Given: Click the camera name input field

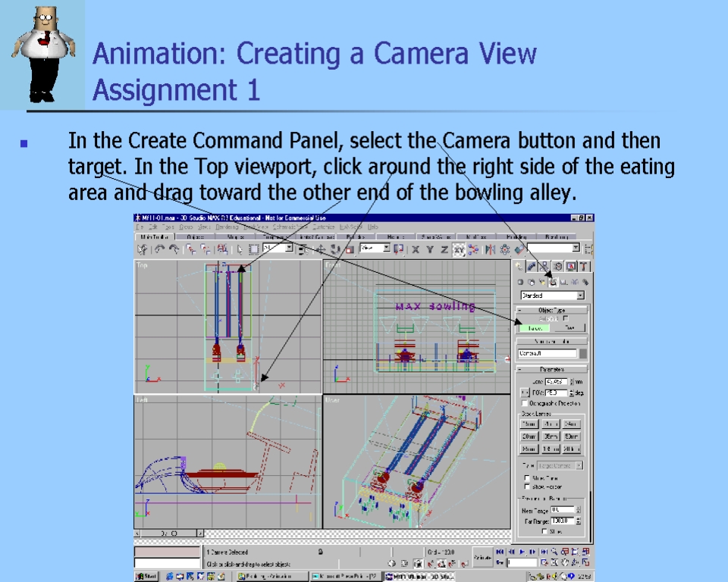Looking at the screenshot, I should point(547,353).
